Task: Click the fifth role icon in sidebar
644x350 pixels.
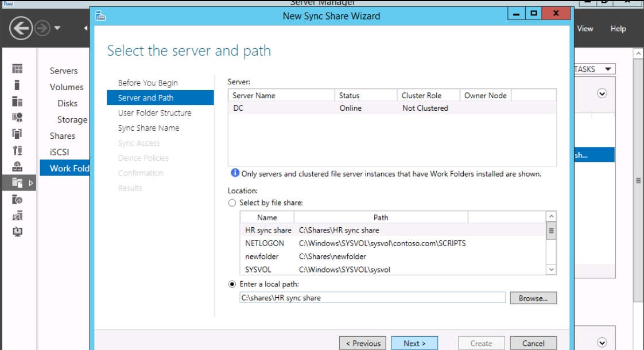Action: pos(17,134)
